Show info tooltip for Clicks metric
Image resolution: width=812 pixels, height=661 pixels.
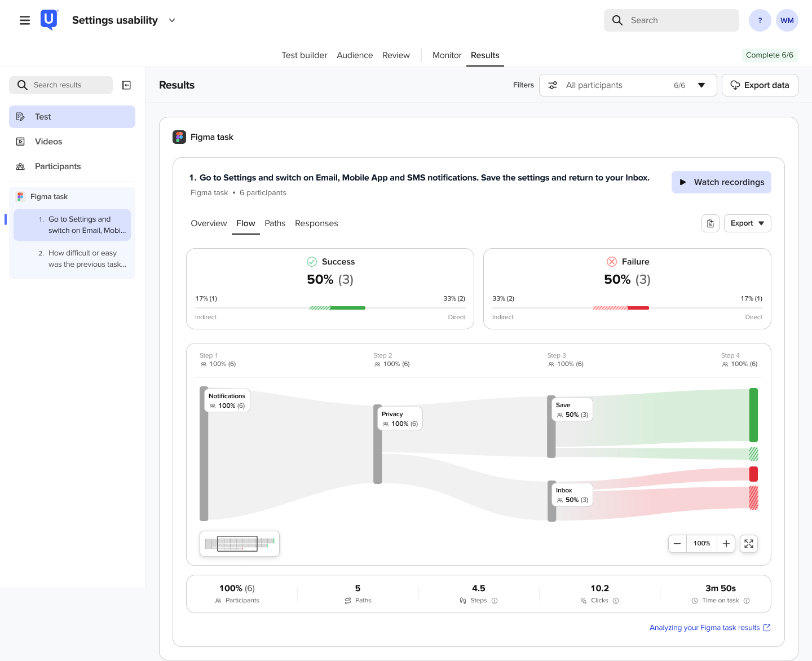click(x=616, y=601)
